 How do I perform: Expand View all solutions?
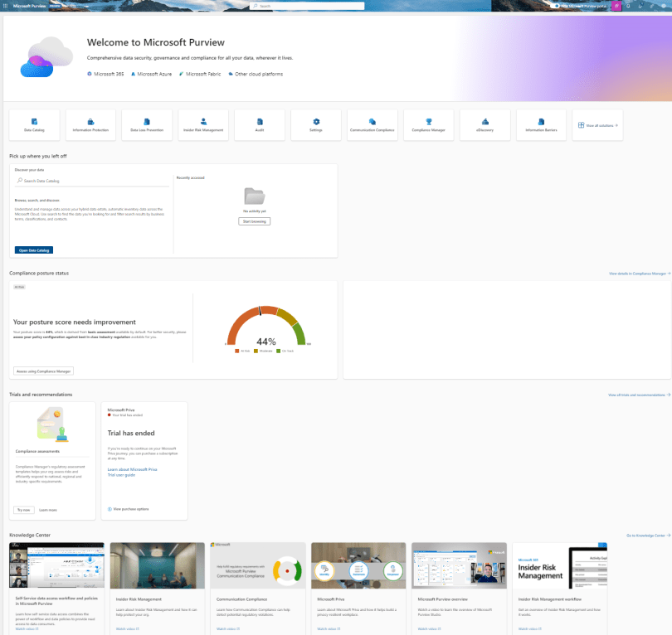tap(597, 124)
